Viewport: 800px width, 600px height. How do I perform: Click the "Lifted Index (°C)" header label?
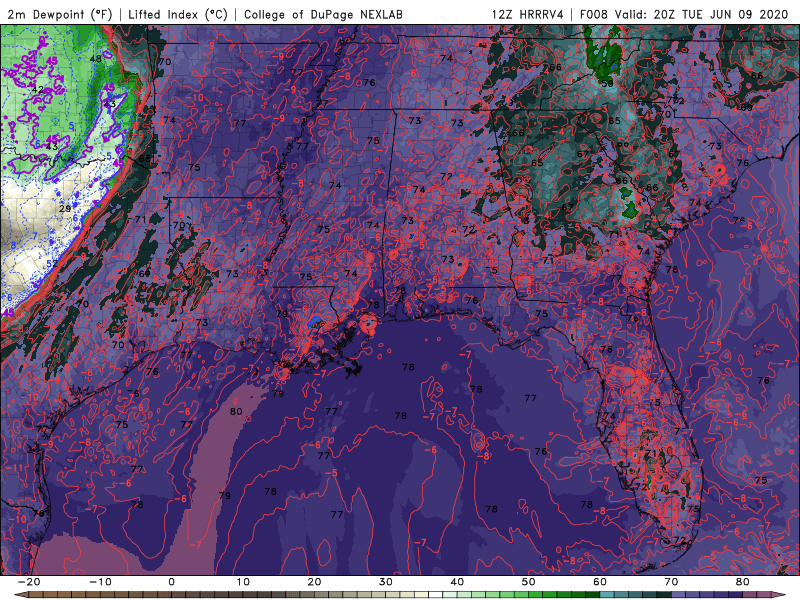pos(178,15)
